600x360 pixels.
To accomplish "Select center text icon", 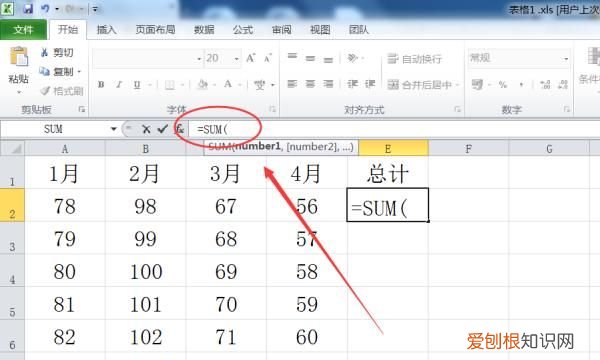I will click(x=310, y=84).
